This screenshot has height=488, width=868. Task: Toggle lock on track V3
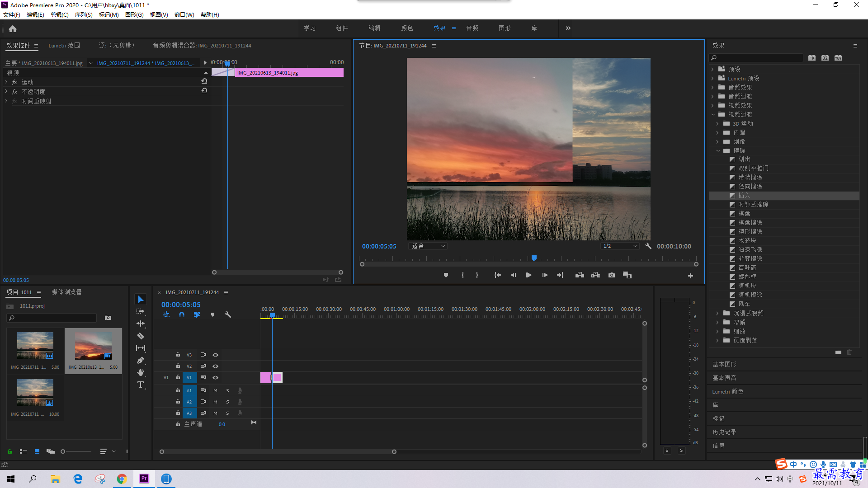[178, 355]
